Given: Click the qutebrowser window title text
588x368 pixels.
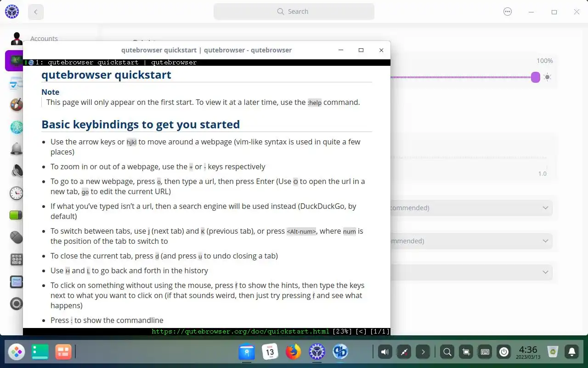Looking at the screenshot, I should pyautogui.click(x=206, y=50).
